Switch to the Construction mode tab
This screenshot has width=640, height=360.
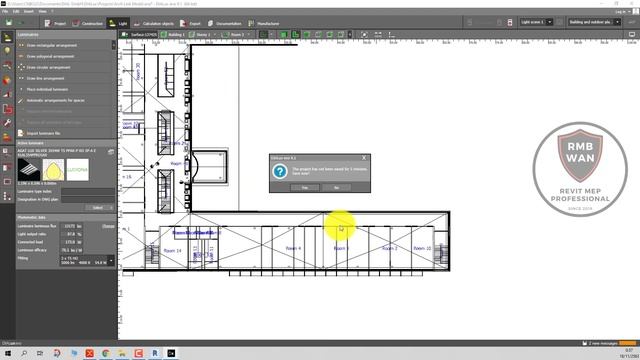[x=87, y=23]
